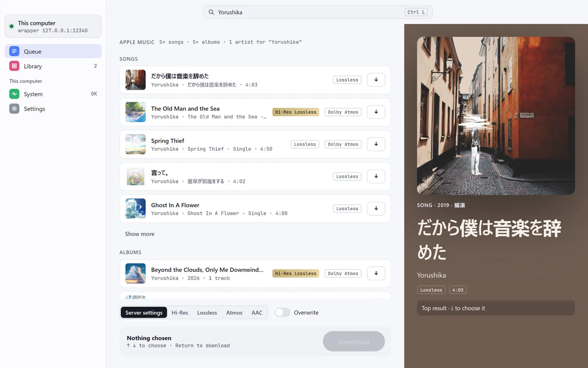Click Dolby Atmos badge on Beyond the Clouds
The width and height of the screenshot is (588, 368).
click(343, 273)
